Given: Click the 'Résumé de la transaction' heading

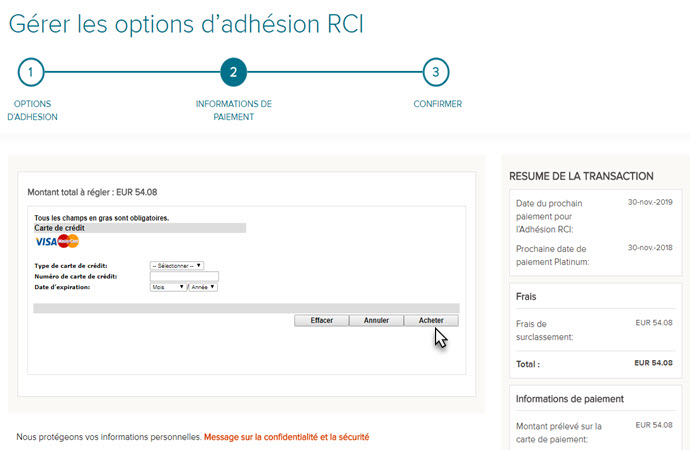Looking at the screenshot, I should [x=581, y=176].
